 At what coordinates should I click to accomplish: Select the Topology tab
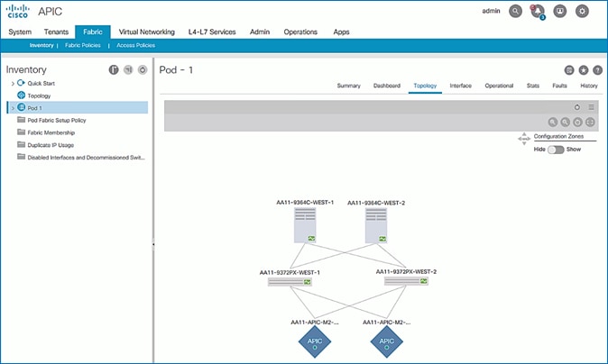(425, 86)
